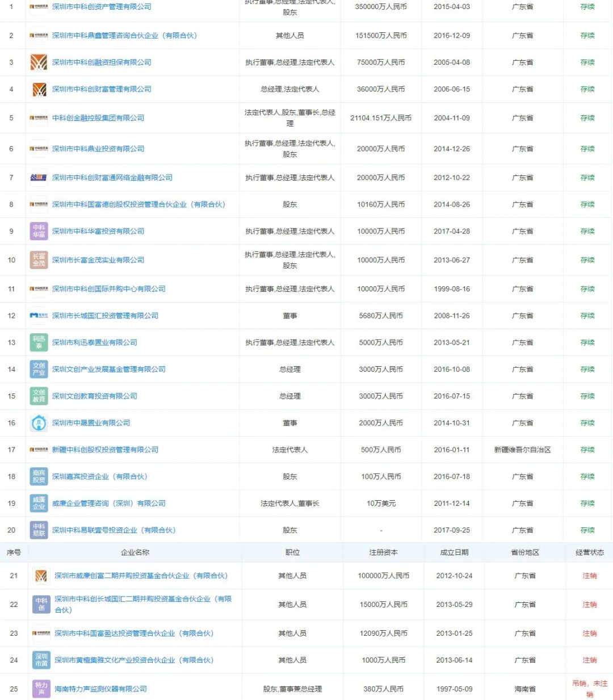This screenshot has height=700, width=613.
Task: Open 中科创金融控股集团有限公司 link
Action: click(98, 118)
